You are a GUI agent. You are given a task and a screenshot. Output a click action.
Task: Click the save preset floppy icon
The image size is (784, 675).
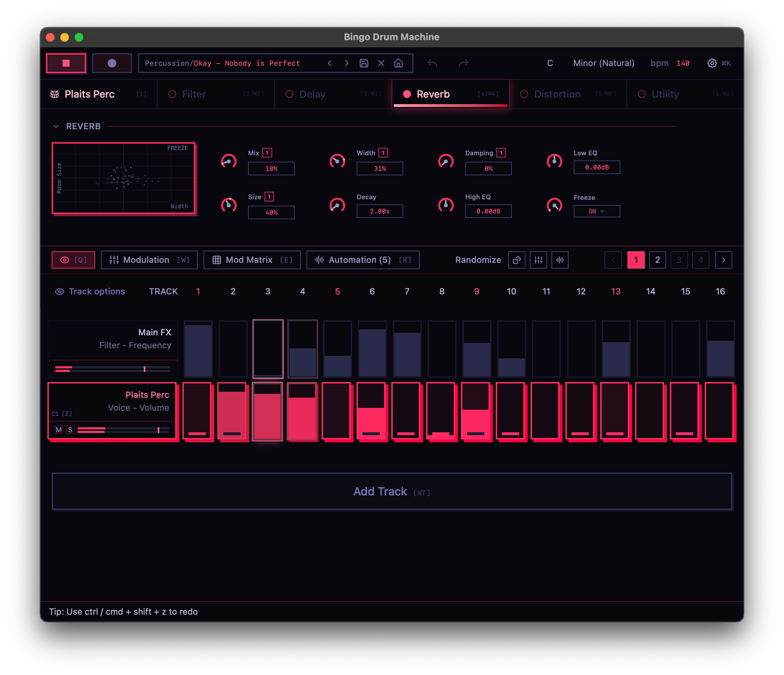click(x=364, y=63)
